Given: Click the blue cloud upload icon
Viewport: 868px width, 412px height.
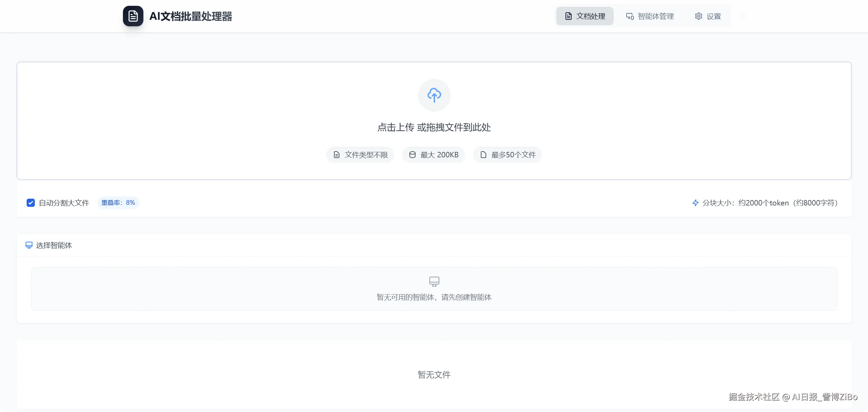Looking at the screenshot, I should click(x=434, y=95).
